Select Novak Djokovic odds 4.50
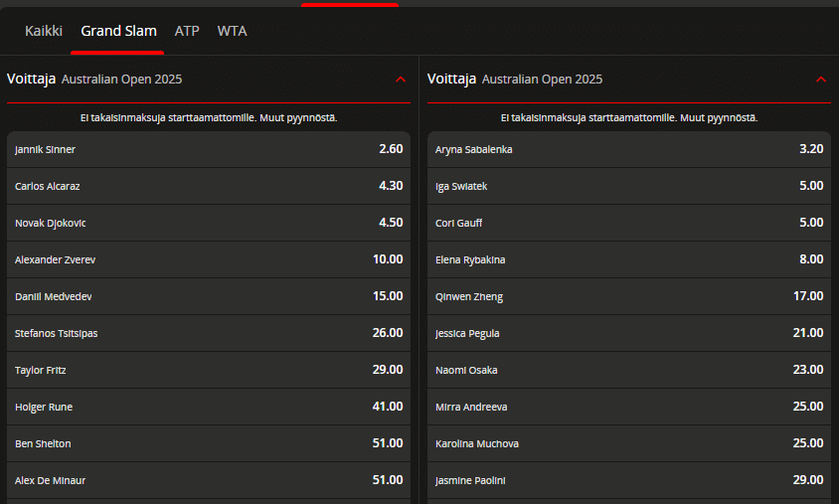This screenshot has height=504, width=839. click(x=209, y=223)
